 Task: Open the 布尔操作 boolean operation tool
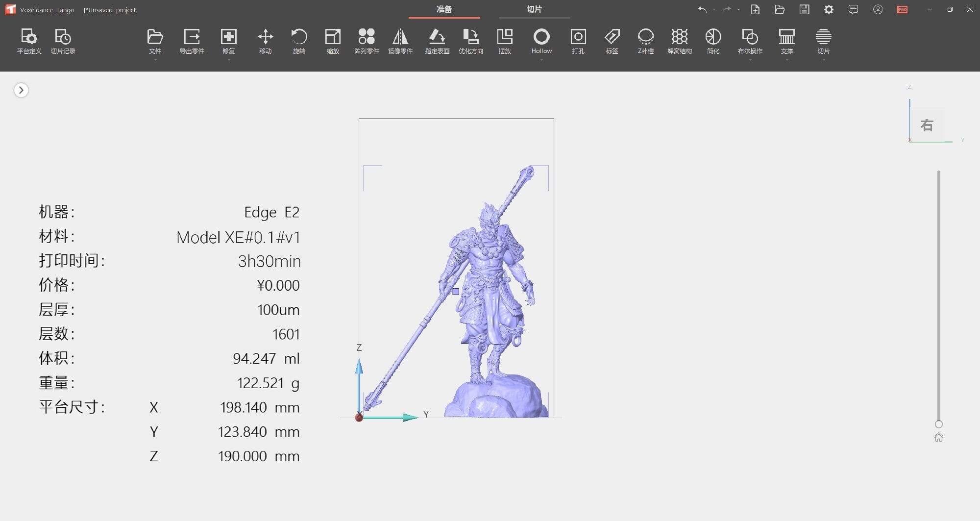point(750,41)
